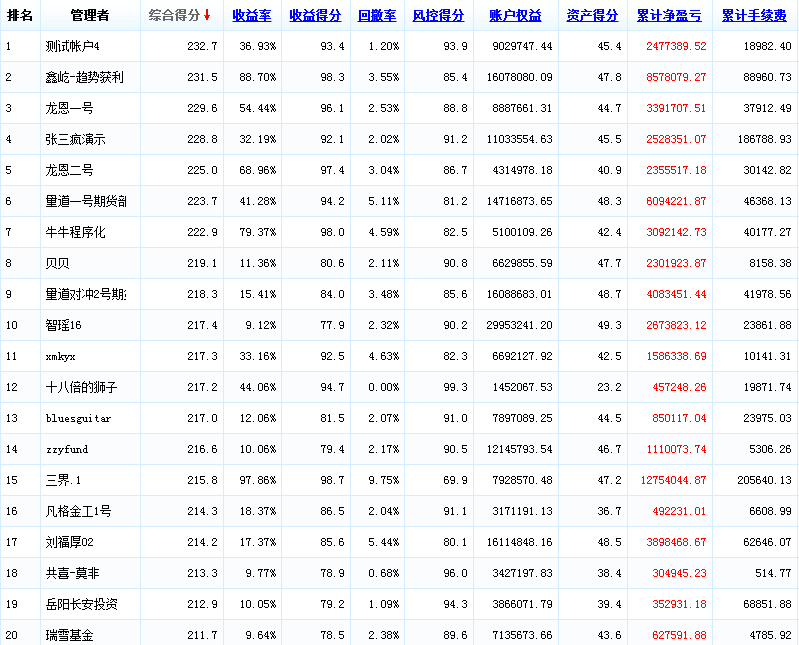Click the red sort arrow beside 综合得分
This screenshot has width=799, height=645.
click(x=207, y=15)
